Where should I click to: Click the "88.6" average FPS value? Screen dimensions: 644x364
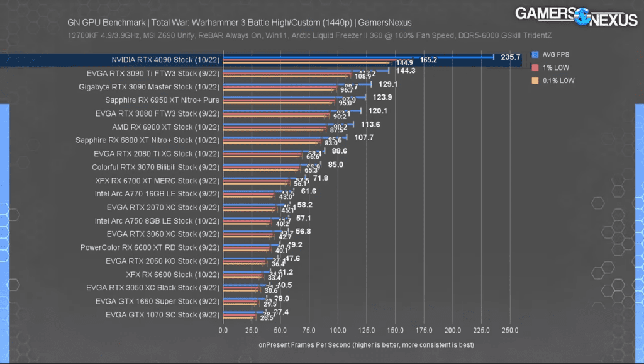[340, 151]
